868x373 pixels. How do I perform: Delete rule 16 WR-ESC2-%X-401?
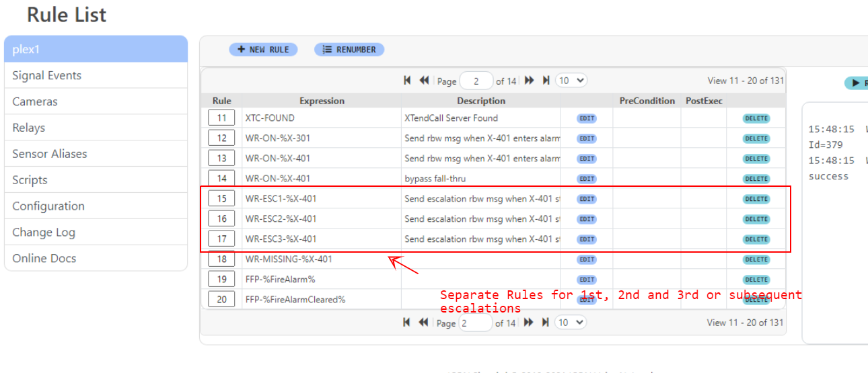[x=756, y=219]
